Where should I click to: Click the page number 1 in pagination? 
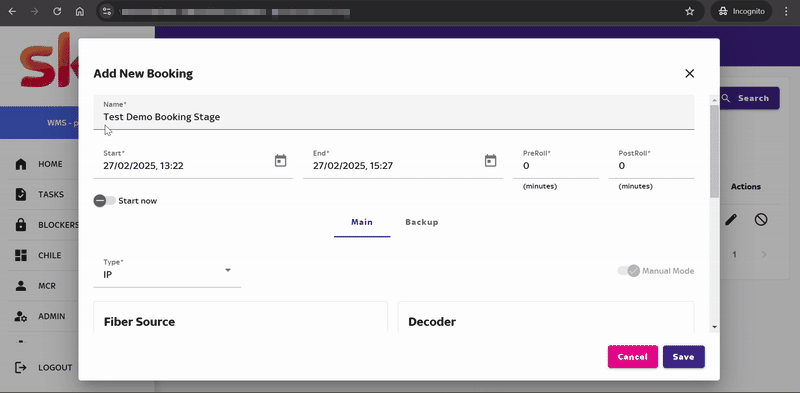click(734, 254)
